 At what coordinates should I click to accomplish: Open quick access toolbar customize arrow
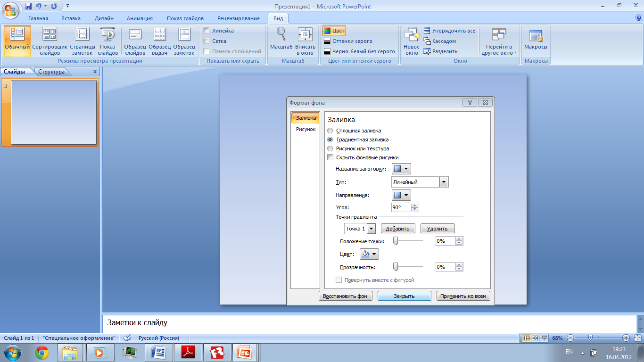67,6
